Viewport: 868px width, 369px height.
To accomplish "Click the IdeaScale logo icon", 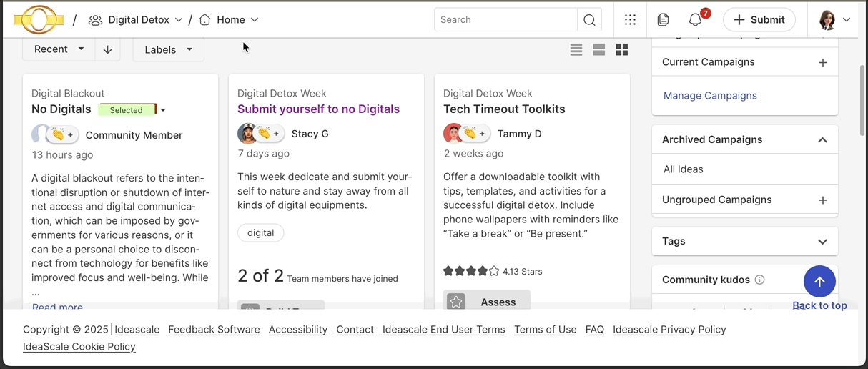I will tap(39, 20).
